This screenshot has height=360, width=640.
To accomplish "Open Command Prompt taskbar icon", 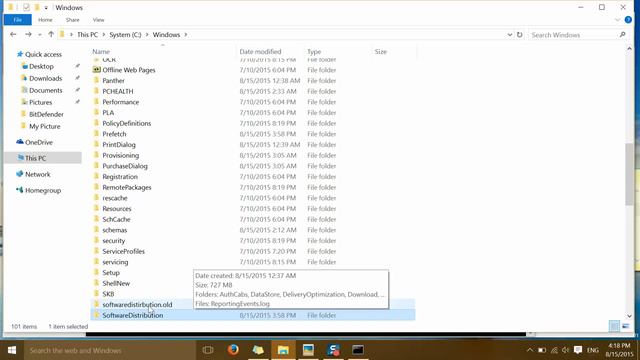I will tap(358, 350).
